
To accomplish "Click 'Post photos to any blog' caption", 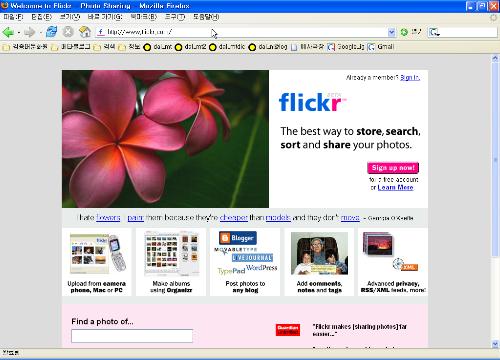I will pos(245,287).
